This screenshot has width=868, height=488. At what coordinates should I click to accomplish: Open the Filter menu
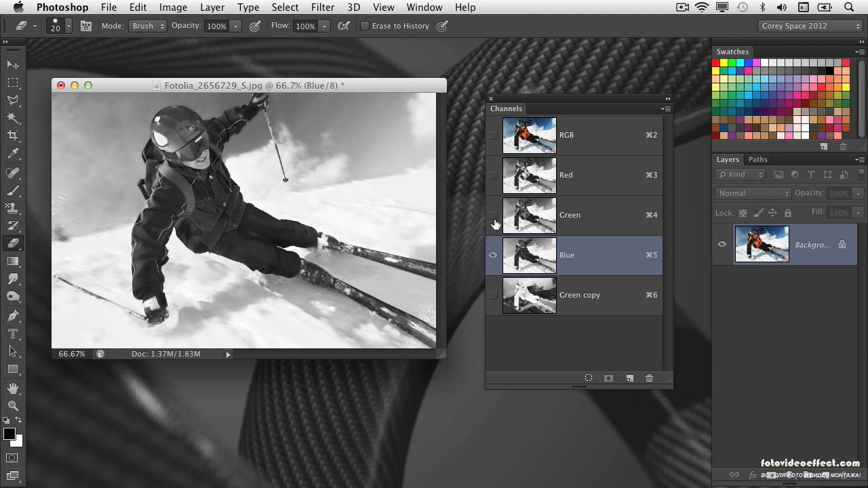point(323,7)
